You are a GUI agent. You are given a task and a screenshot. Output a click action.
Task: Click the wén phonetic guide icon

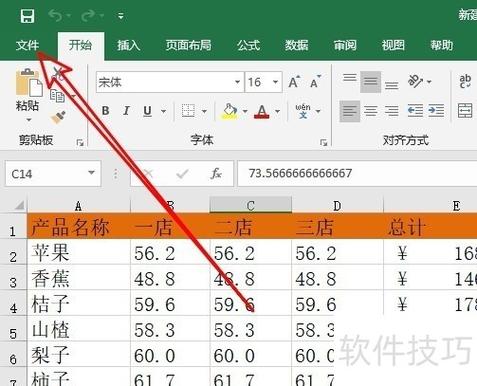tap(303, 111)
